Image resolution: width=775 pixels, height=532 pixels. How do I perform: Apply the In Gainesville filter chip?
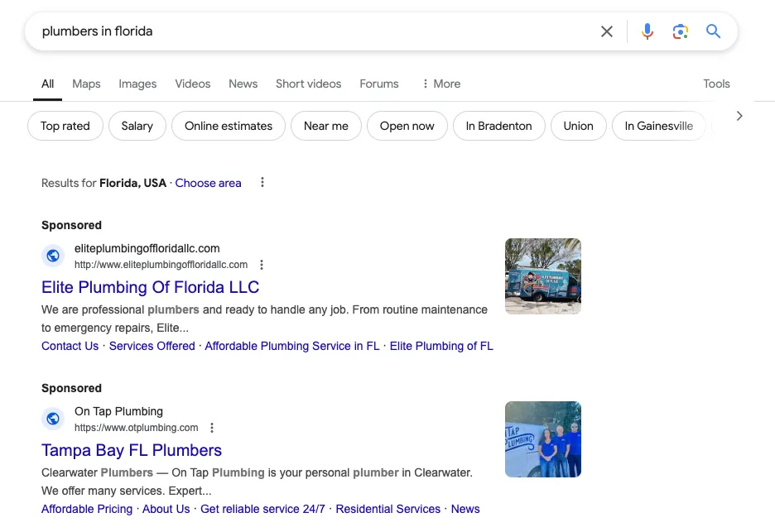659,126
